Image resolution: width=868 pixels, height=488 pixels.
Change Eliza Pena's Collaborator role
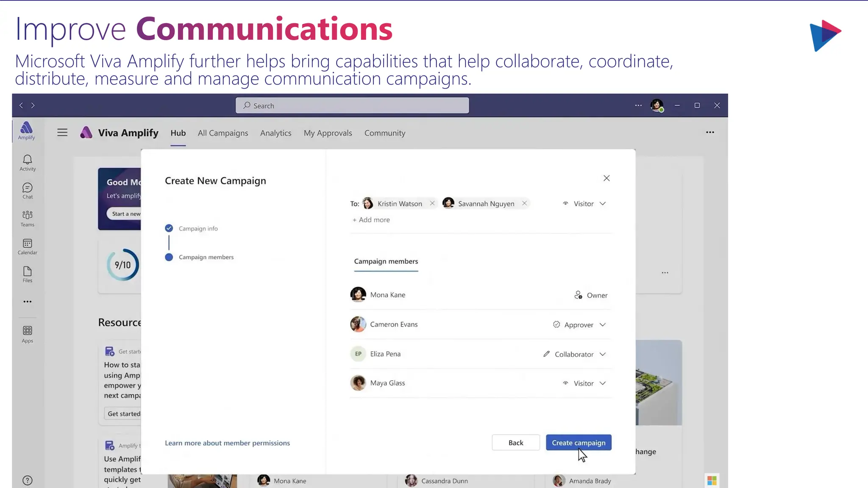[575, 354]
